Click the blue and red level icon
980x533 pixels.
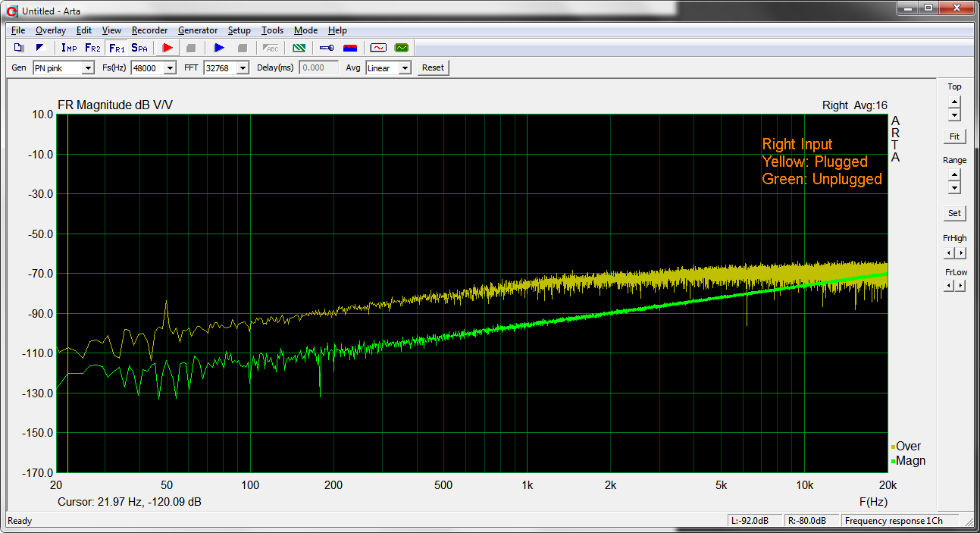(x=350, y=48)
